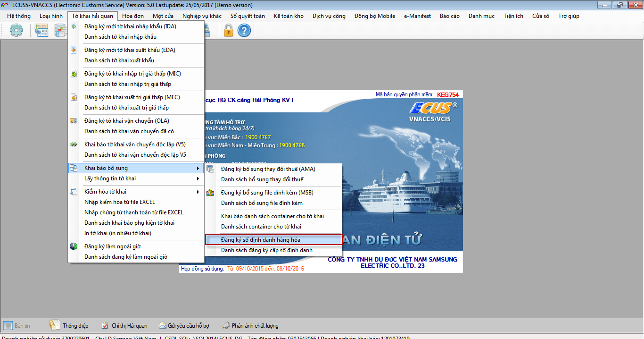Click the license code KEG754 text
This screenshot has width=644, height=339.
[448, 94]
